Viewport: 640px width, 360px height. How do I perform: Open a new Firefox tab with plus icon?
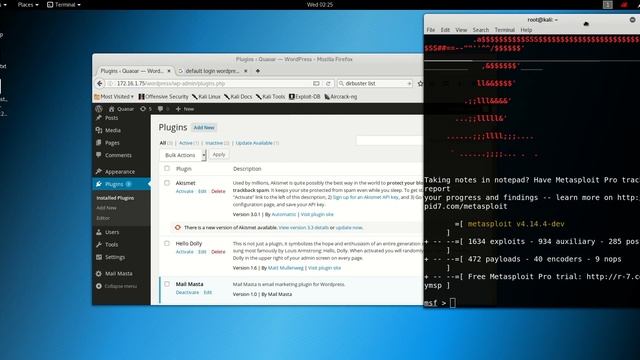(x=258, y=71)
